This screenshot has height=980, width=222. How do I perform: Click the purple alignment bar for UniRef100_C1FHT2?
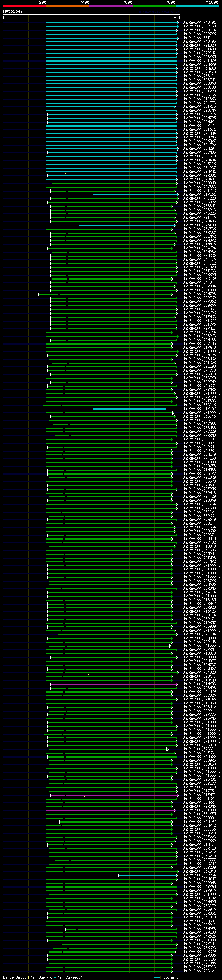pyautogui.click(x=114, y=795)
